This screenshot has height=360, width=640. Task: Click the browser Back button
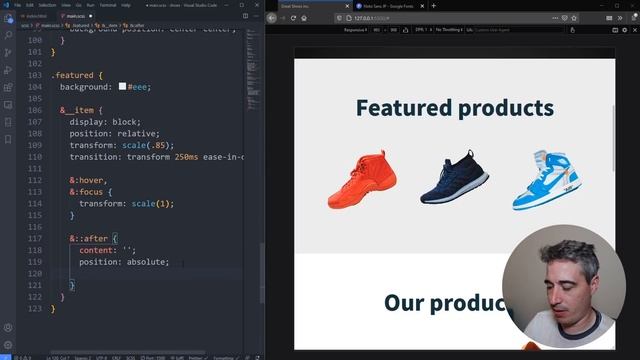tap(272, 18)
